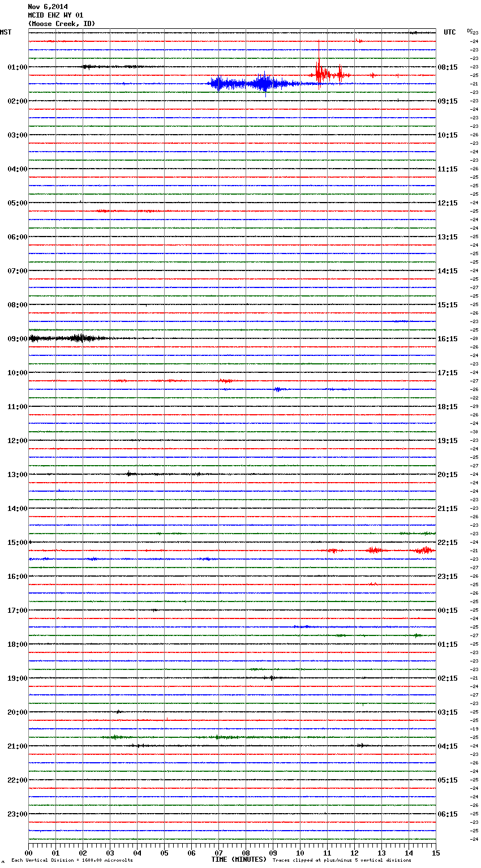Click the "18:15" UTC time label
481x868 pixels.
tap(448, 406)
